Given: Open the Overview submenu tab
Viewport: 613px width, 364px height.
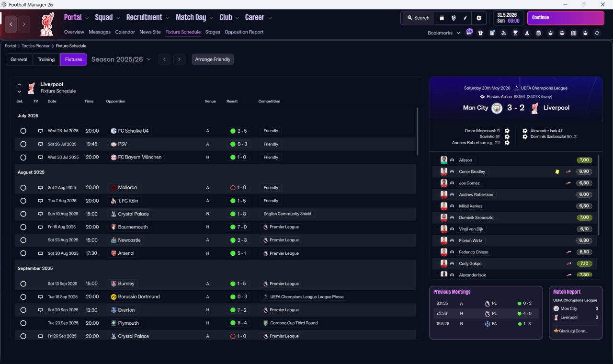Looking at the screenshot, I should coord(74,32).
